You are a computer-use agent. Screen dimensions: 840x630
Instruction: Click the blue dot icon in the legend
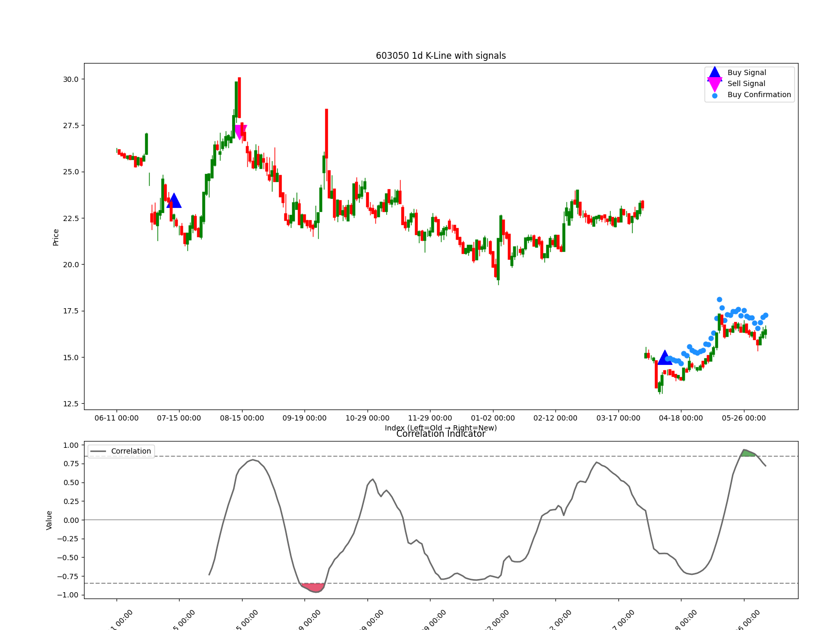click(715, 96)
